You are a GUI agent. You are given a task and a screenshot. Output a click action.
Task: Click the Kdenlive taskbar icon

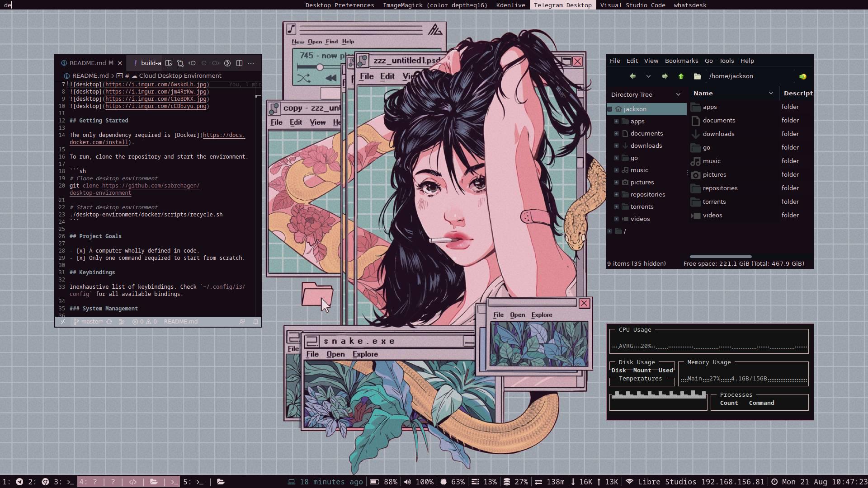[509, 5]
